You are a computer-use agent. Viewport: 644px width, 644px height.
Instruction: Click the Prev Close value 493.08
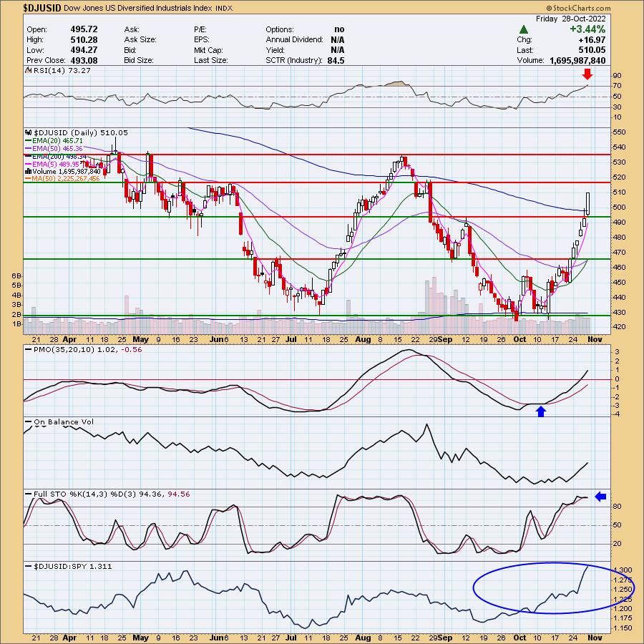(84, 60)
